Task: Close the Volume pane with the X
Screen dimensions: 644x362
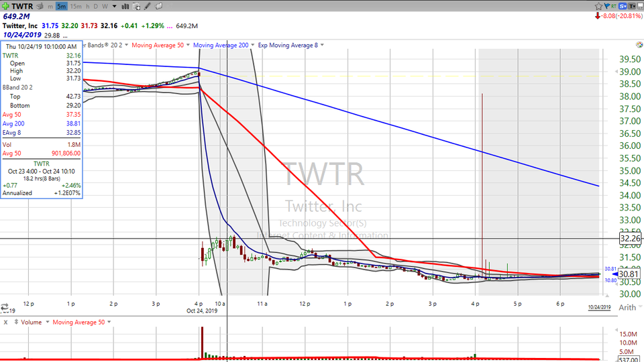Action: (5, 322)
